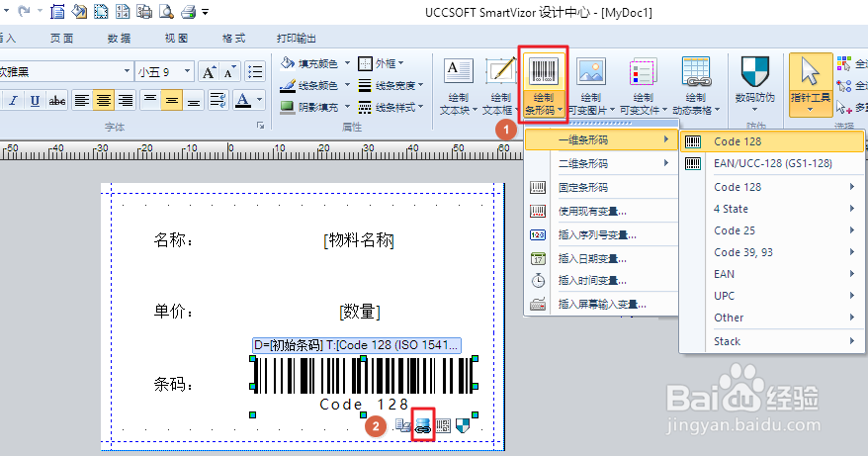This screenshot has height=456, width=868.
Task: Open the 打印输出 ribbon tab
Action: tap(297, 39)
